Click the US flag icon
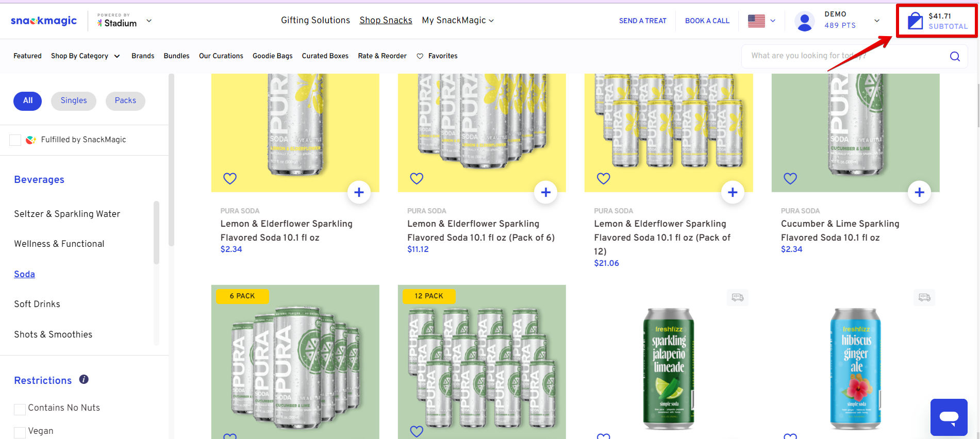Viewport: 980px width, 439px height. point(756,21)
